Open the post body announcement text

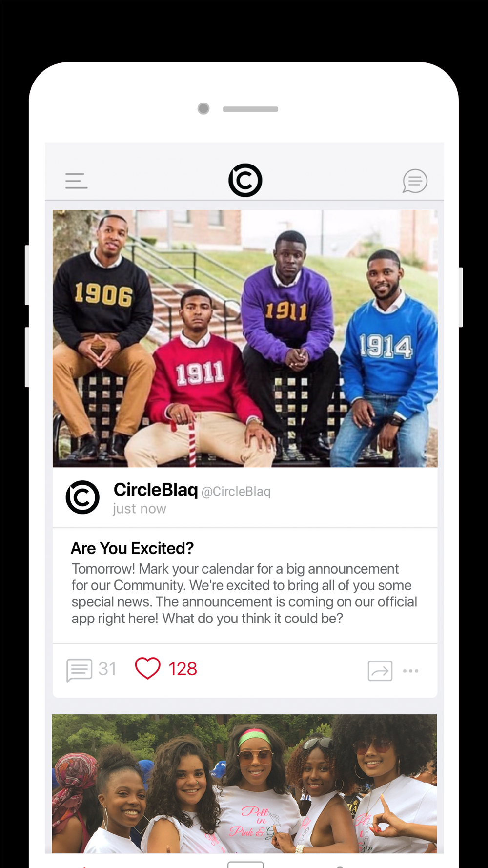pos(244,594)
